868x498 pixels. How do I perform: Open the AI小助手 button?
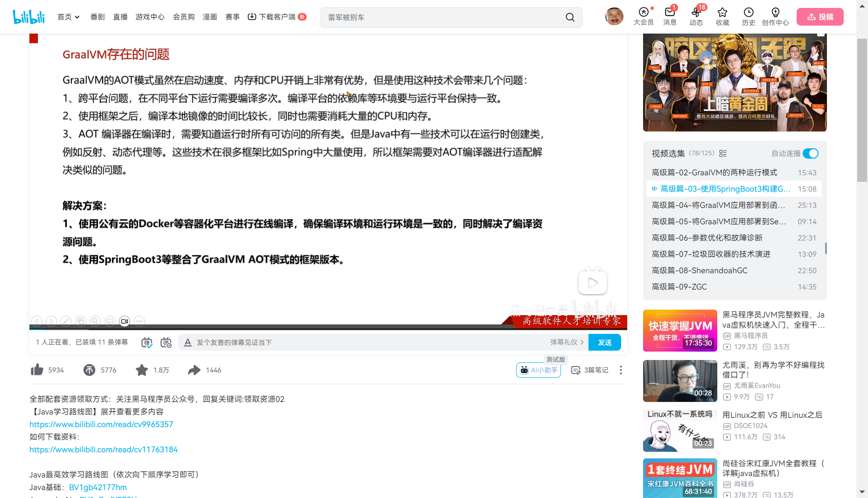(x=539, y=370)
